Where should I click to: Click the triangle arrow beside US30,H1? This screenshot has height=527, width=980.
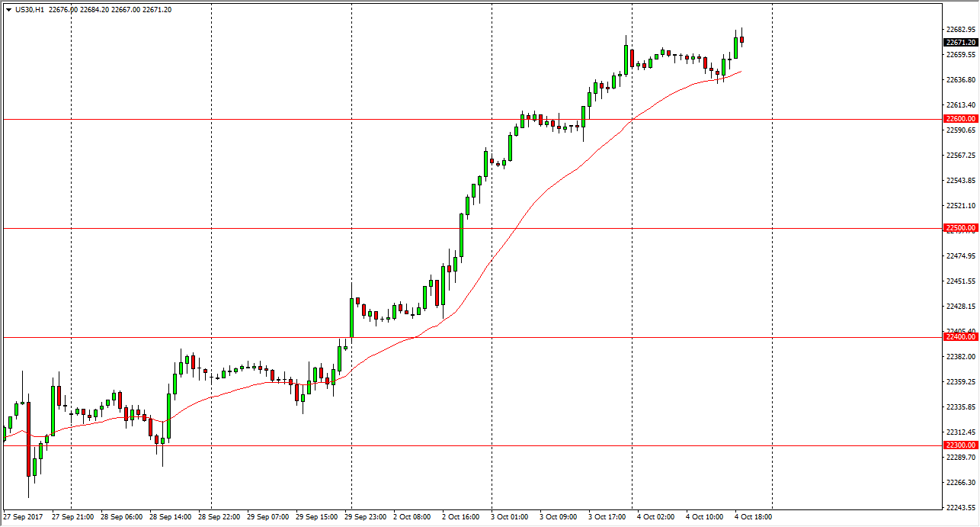tap(8, 10)
